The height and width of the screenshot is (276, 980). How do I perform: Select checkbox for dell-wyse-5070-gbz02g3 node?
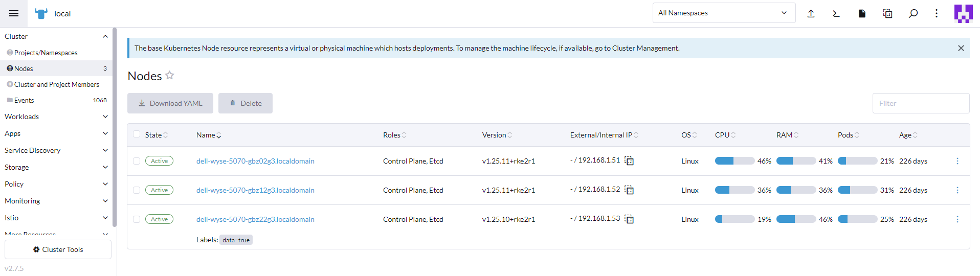click(137, 161)
